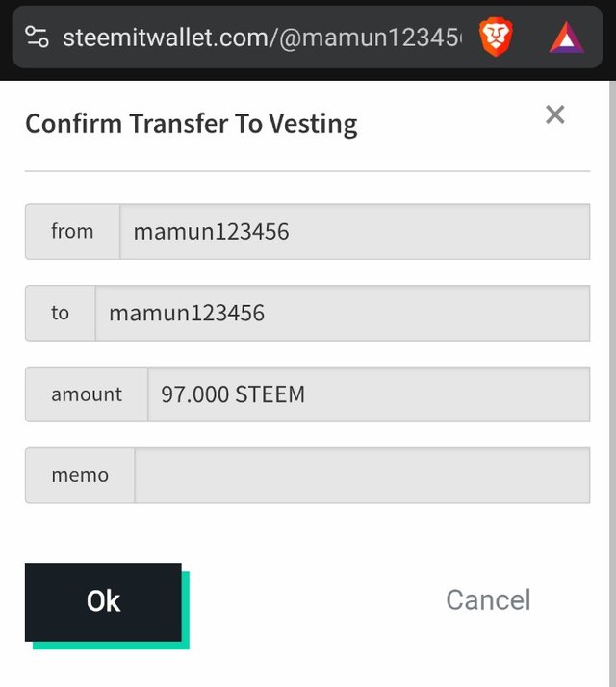Click the "amount" label
The width and height of the screenshot is (616, 687).
pyautogui.click(x=87, y=394)
